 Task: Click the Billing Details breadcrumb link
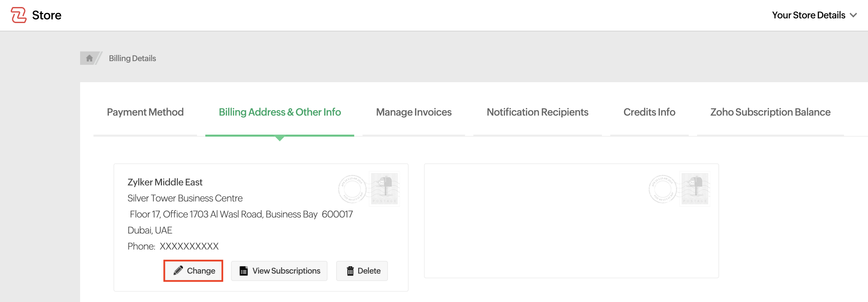pyautogui.click(x=132, y=58)
